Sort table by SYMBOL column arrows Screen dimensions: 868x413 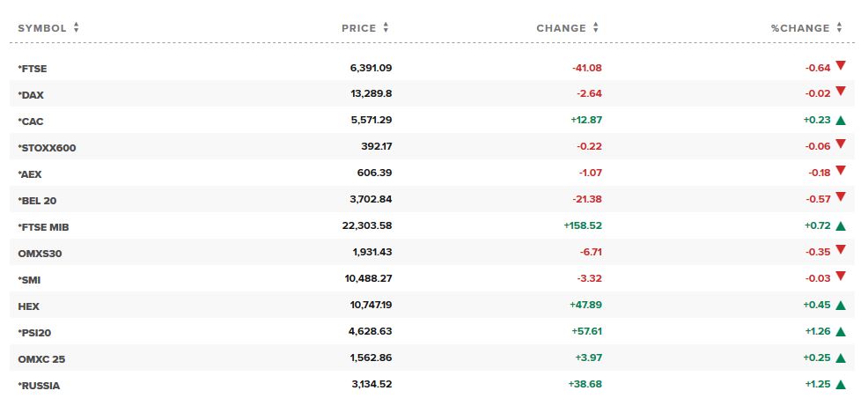pos(76,27)
